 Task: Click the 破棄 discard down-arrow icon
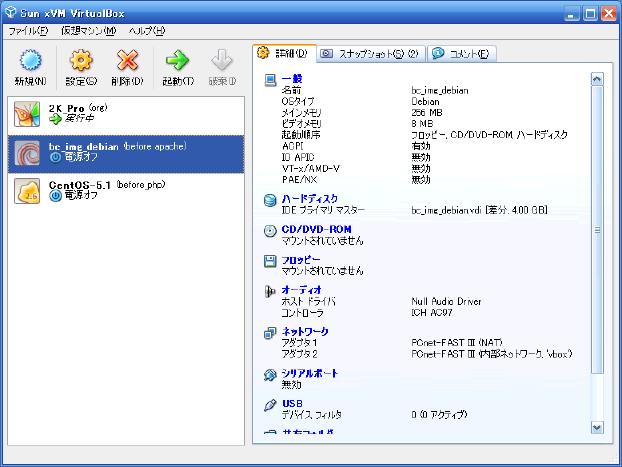tap(222, 60)
